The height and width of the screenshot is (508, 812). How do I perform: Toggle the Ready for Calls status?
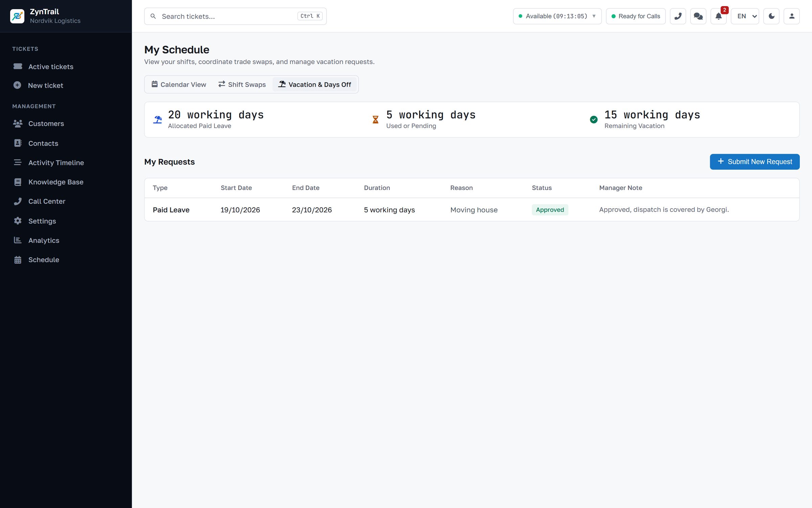click(635, 16)
